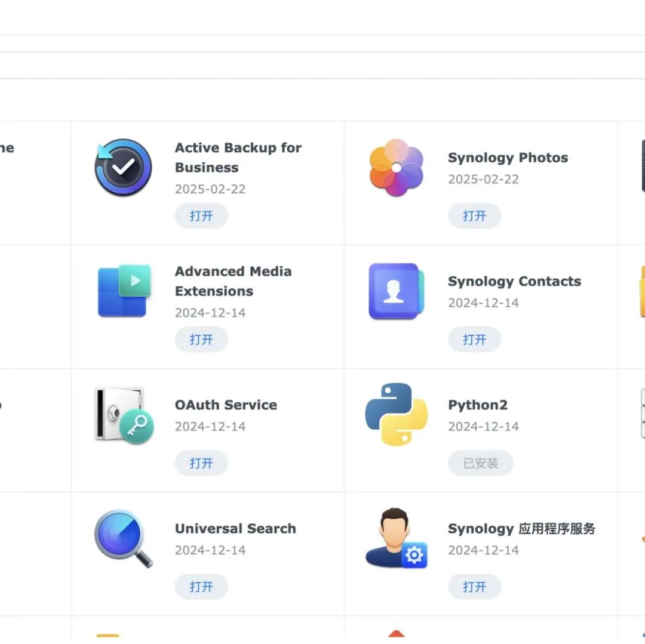Image resolution: width=645 pixels, height=644 pixels.
Task: Click the Active Backup for Business icon
Action: (x=123, y=167)
